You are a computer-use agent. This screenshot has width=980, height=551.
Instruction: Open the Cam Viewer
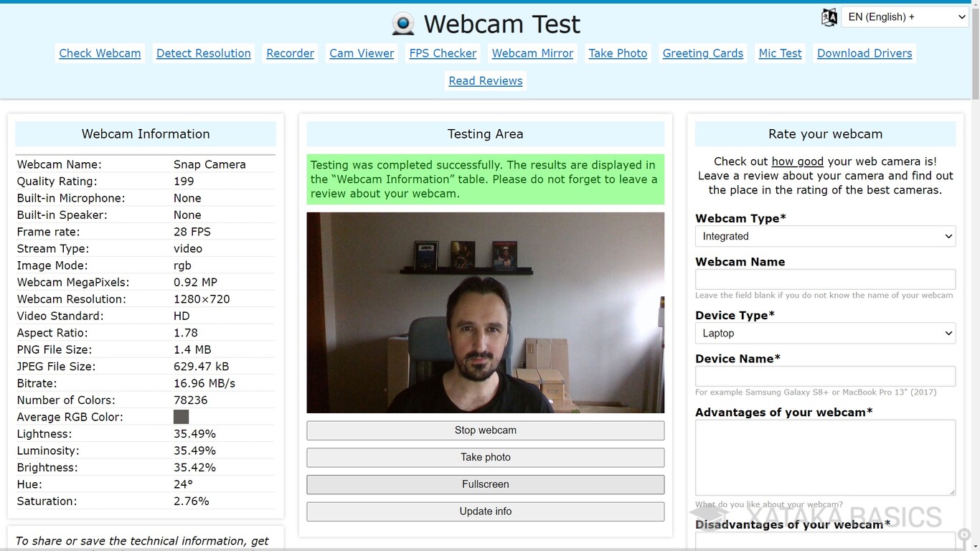coord(361,53)
